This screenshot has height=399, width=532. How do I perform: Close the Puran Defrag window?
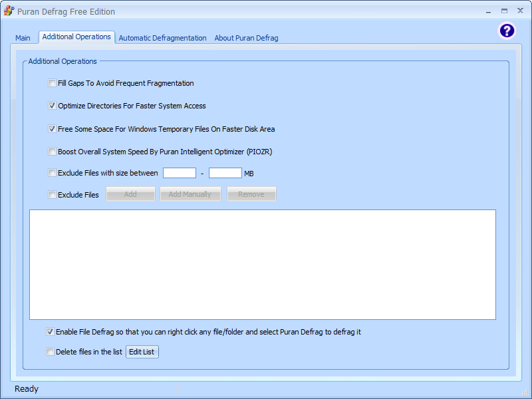[520, 11]
